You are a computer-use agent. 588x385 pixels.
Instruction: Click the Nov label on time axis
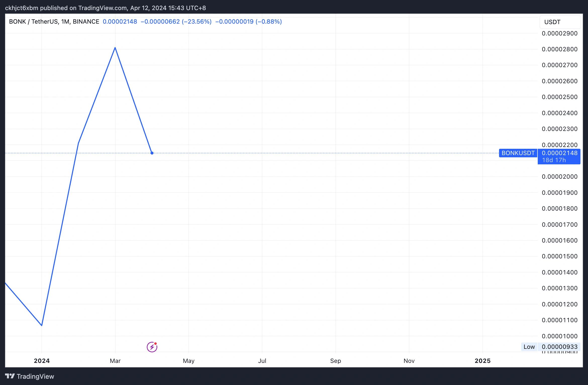409,361
